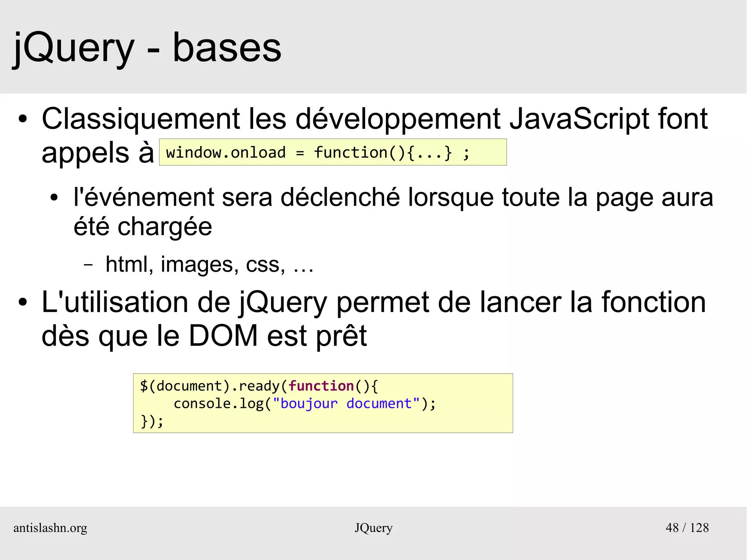747x560 pixels.
Task: Click the footer text "antislashn.org"
Action: [x=50, y=528]
